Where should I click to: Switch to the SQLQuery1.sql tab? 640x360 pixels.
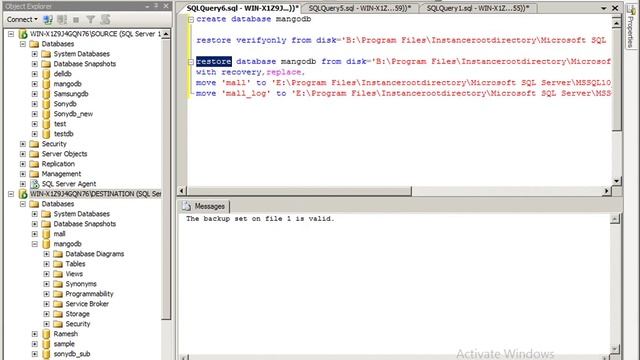point(478,8)
